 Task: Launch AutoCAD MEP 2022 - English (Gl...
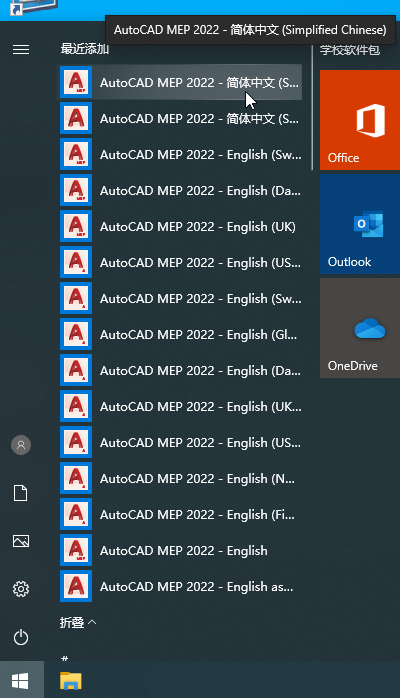[181, 335]
